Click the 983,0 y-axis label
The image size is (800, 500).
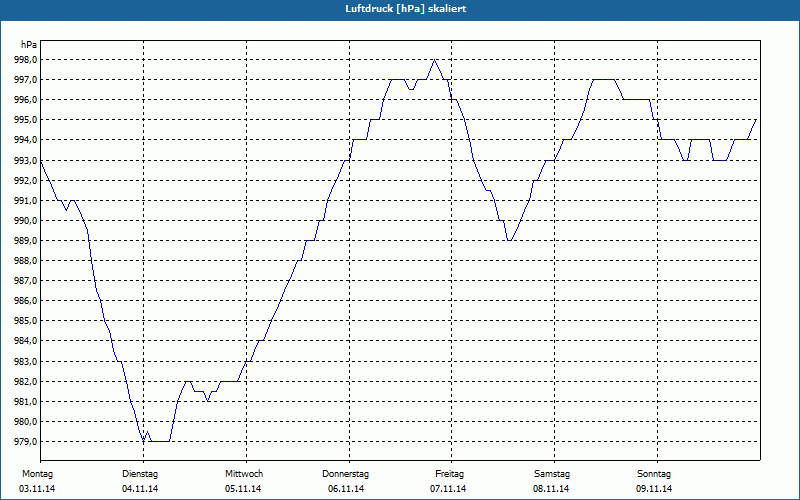click(x=26, y=361)
